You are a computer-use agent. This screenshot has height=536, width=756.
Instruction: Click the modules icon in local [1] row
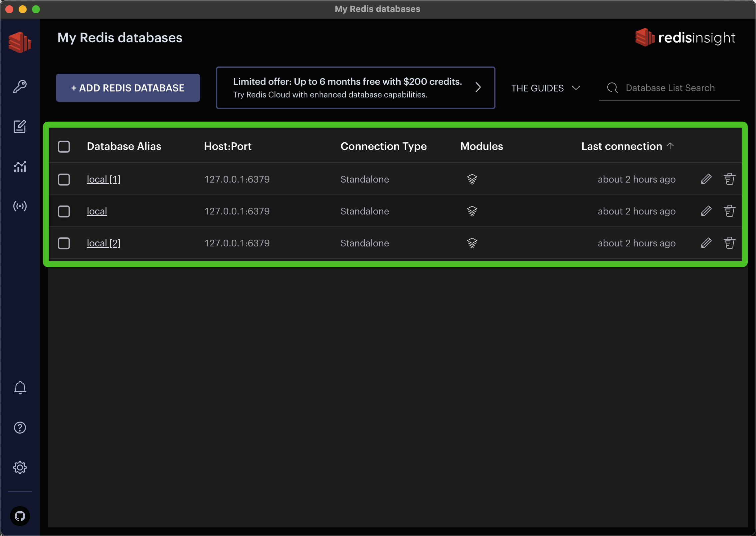click(x=472, y=179)
